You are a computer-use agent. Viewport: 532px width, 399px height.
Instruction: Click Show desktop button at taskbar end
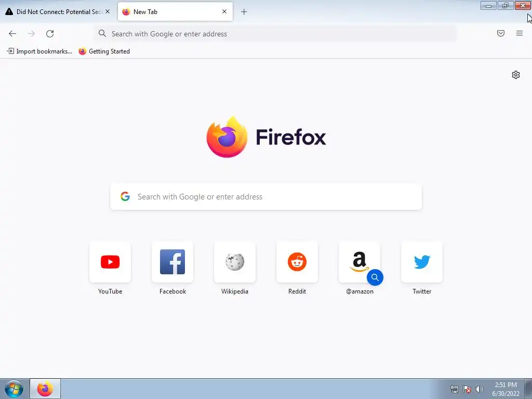(x=528, y=389)
